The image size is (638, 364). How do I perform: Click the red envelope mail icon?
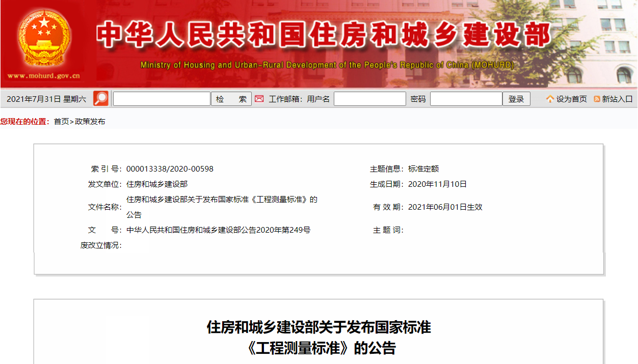click(259, 99)
